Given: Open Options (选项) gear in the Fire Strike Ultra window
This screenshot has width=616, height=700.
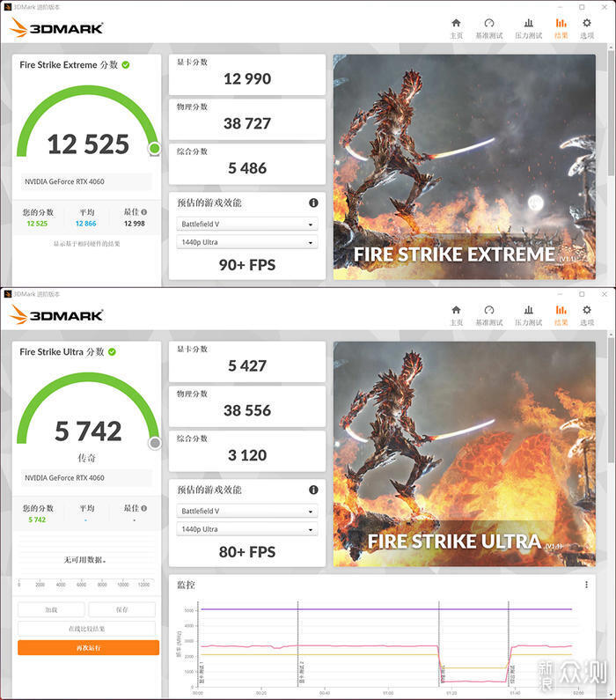Looking at the screenshot, I should tap(587, 310).
